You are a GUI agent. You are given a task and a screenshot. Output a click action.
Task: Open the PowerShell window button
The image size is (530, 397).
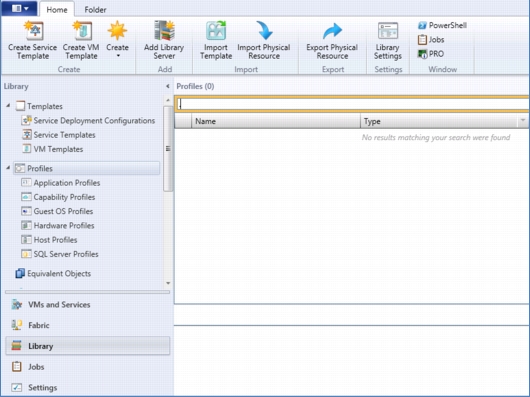[x=442, y=25]
